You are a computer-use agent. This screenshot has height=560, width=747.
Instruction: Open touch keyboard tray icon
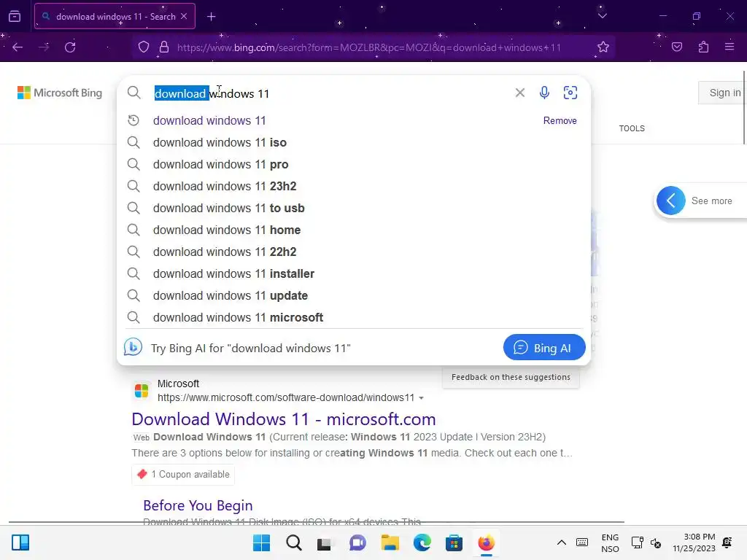pos(582,542)
